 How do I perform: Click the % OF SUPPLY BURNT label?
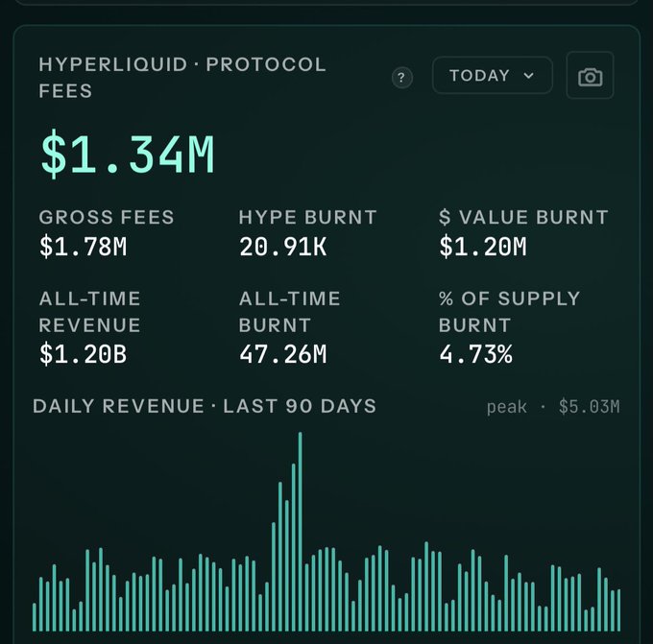(509, 312)
